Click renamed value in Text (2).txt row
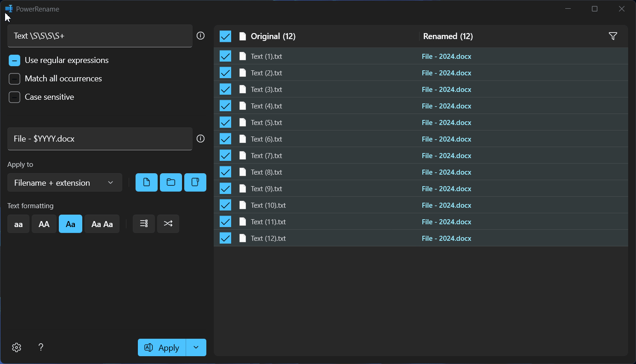Screen dimensions: 636x364 [447, 73]
